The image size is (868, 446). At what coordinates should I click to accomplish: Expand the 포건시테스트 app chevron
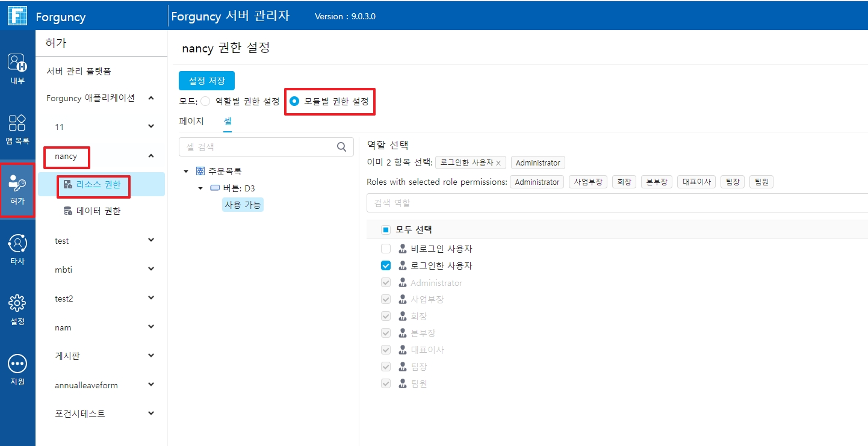point(151,413)
